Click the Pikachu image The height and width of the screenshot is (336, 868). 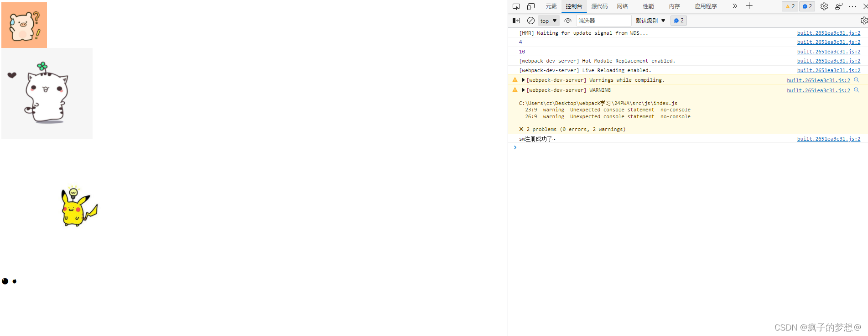(79, 206)
